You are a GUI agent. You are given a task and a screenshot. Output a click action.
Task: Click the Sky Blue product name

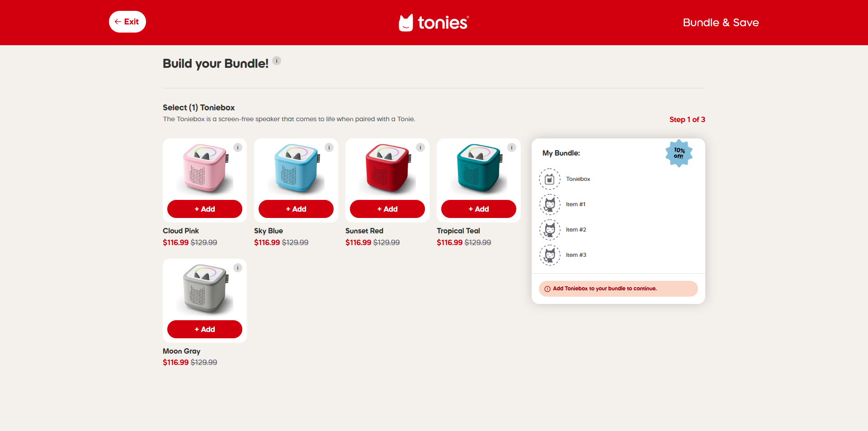coord(269,231)
